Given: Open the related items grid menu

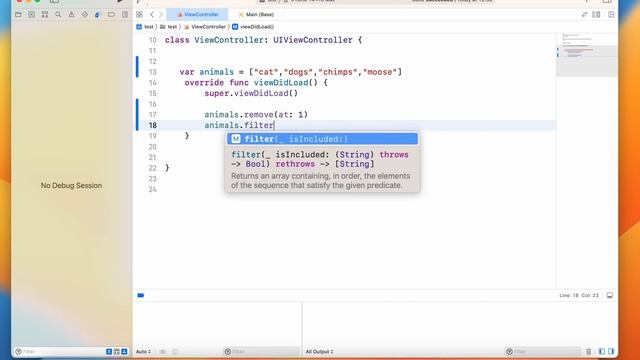Looking at the screenshot, I should pyautogui.click(x=140, y=15).
